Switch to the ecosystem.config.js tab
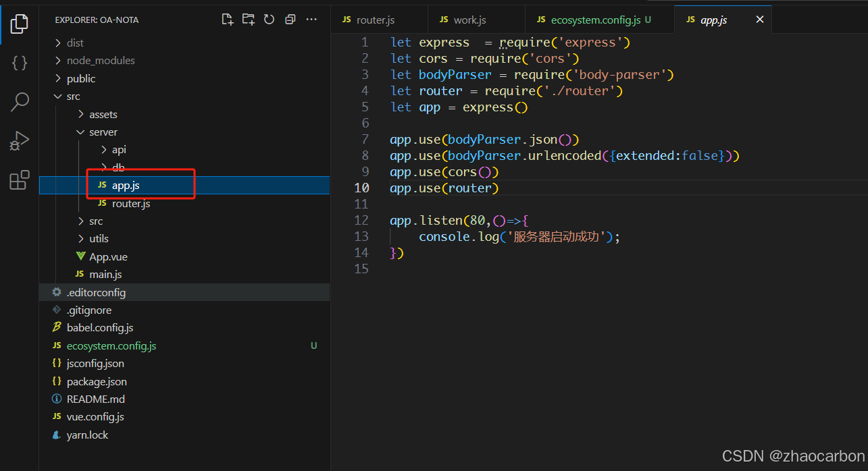Viewport: 868px width, 471px height. [x=595, y=20]
